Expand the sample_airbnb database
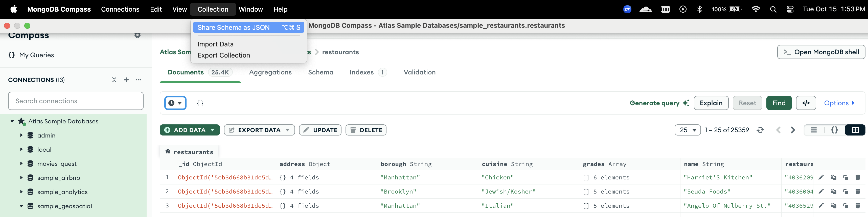The image size is (868, 217). coord(21,178)
